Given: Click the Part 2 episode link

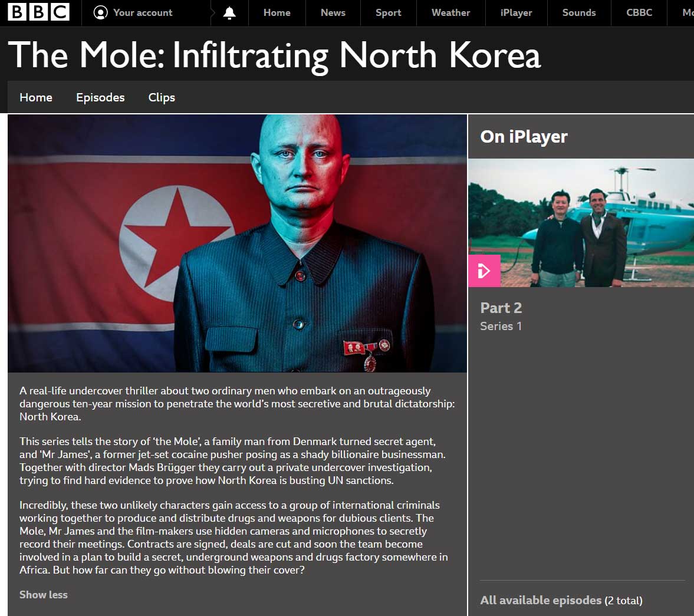Looking at the screenshot, I should (501, 307).
